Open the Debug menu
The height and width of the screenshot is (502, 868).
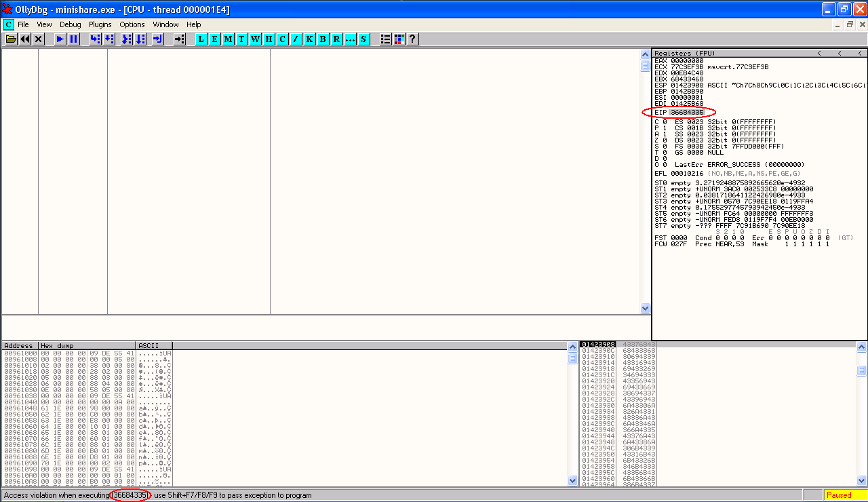point(71,24)
